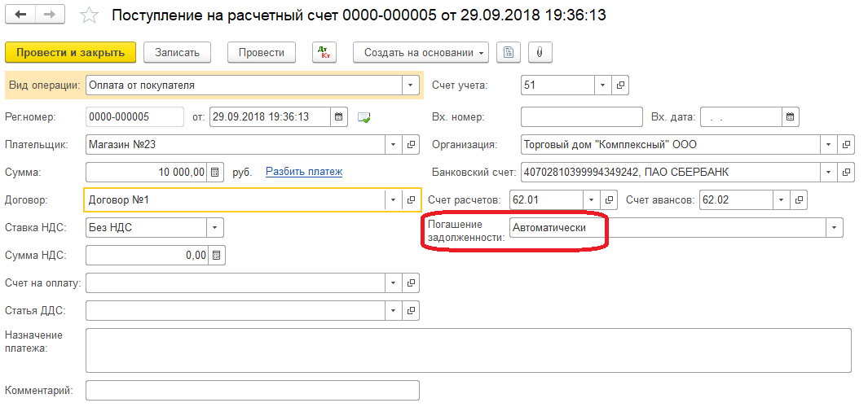This screenshot has width=868, height=416.
Task: Expand the Погашение задолженности dropdown
Action: click(834, 228)
